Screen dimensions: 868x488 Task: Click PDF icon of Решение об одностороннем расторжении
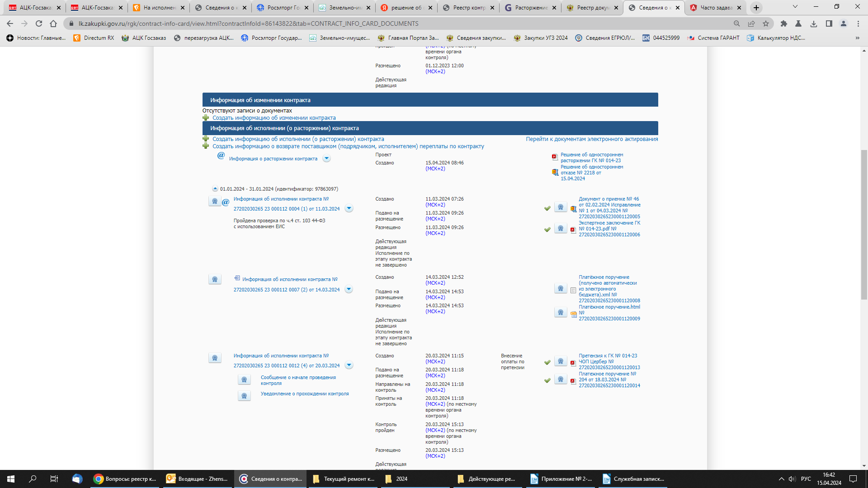(555, 157)
